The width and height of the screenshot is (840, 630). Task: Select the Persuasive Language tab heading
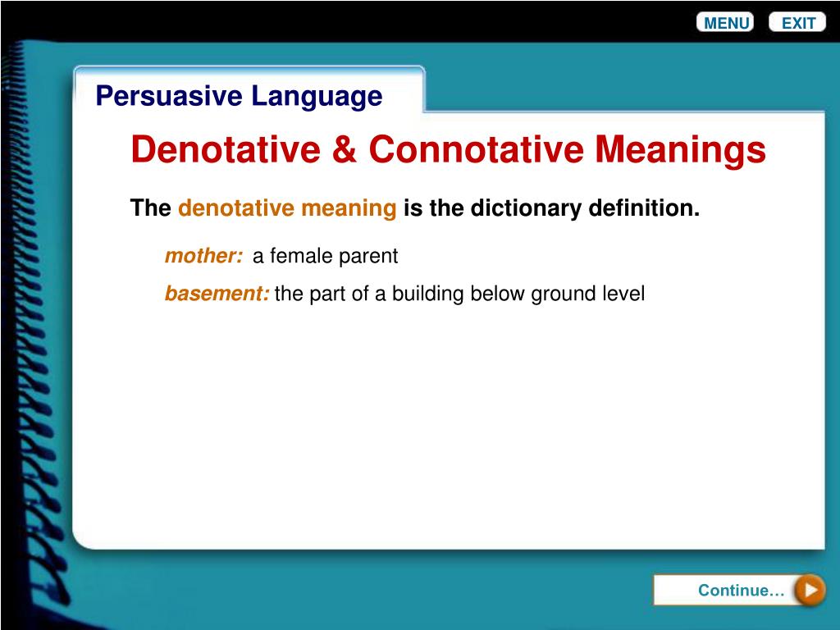[239, 97]
